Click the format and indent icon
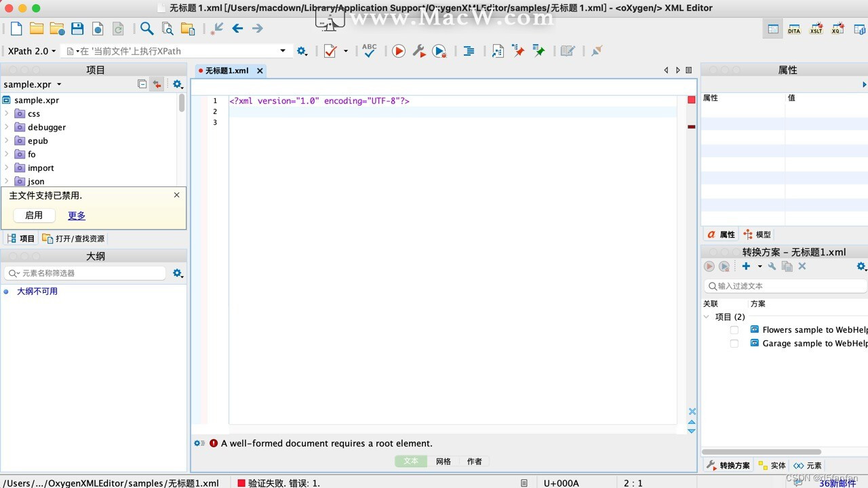The width and height of the screenshot is (868, 488). click(469, 50)
